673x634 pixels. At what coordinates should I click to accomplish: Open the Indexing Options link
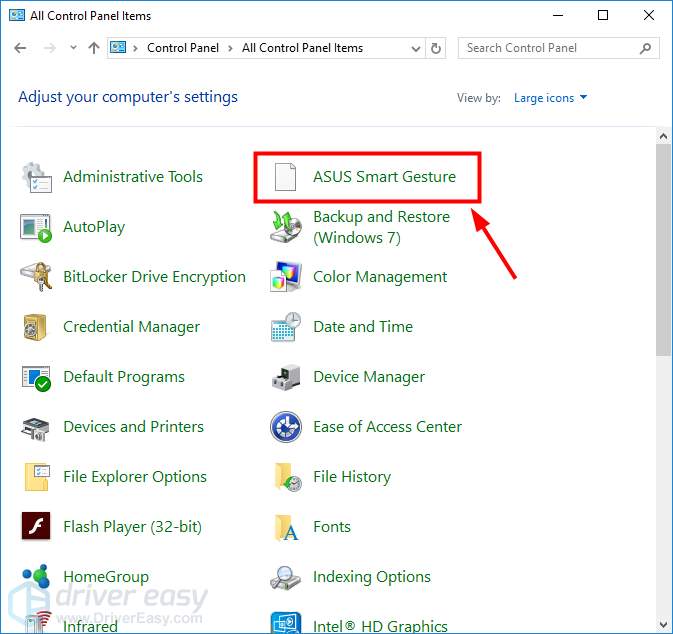click(x=372, y=577)
